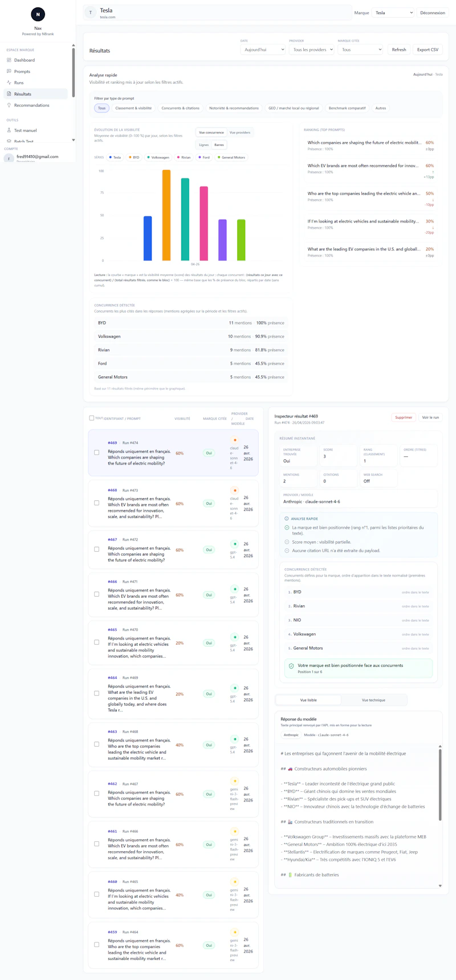Tick the checkbox for result #469
The width and height of the screenshot is (456, 980).
click(96, 452)
